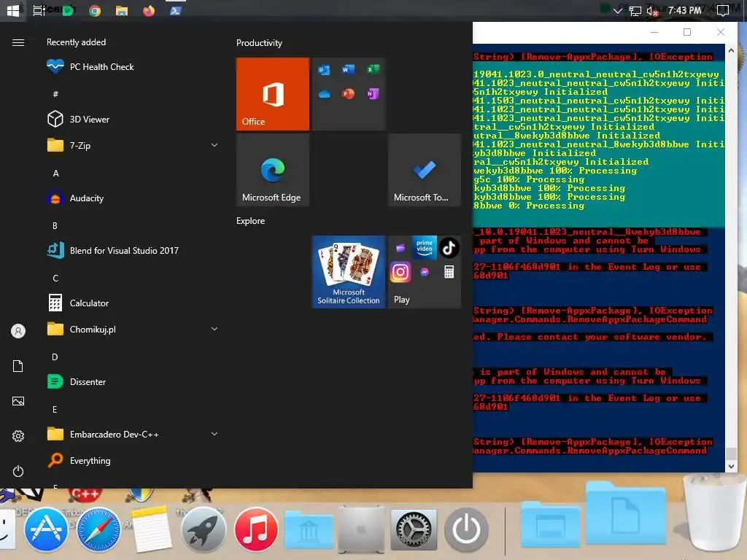This screenshot has height=560, width=747.
Task: Open Documents from the Start menu sidebar
Action: coord(18,366)
